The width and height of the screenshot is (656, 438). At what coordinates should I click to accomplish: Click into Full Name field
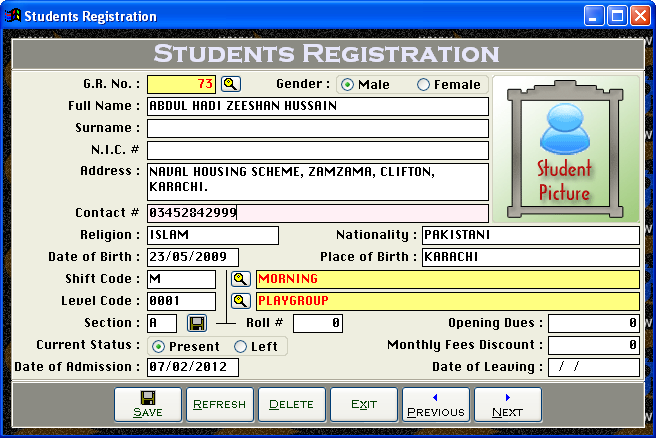[x=318, y=106]
